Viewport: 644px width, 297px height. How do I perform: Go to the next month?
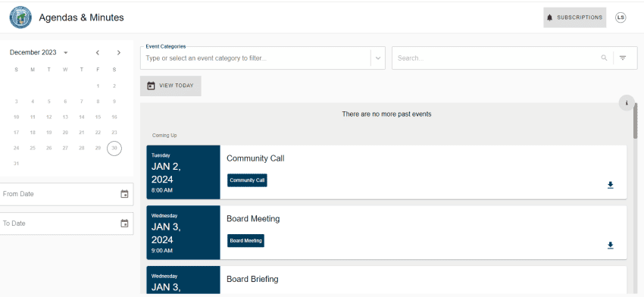119,52
